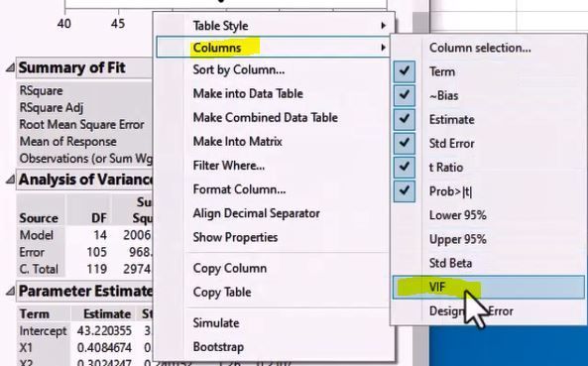588x366 pixels.
Task: Enable the VIF column
Action: tap(489, 288)
